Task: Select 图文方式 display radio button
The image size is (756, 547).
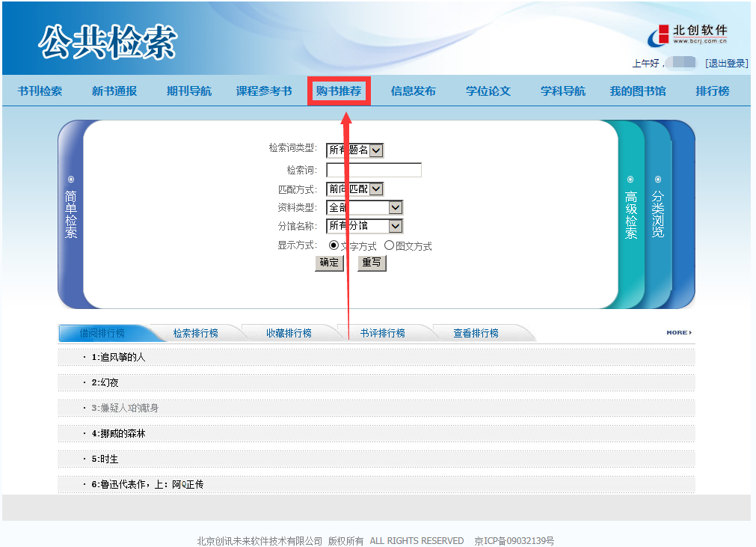Action: tap(389, 245)
